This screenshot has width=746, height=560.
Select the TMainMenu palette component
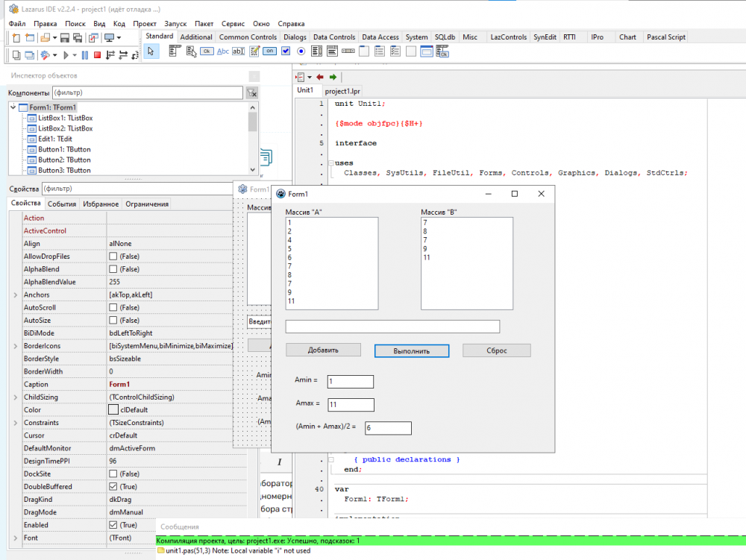[175, 51]
